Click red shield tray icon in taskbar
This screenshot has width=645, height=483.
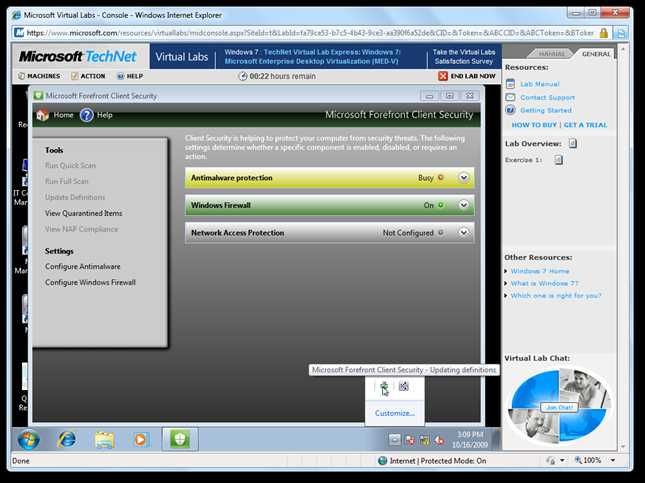coord(410,440)
